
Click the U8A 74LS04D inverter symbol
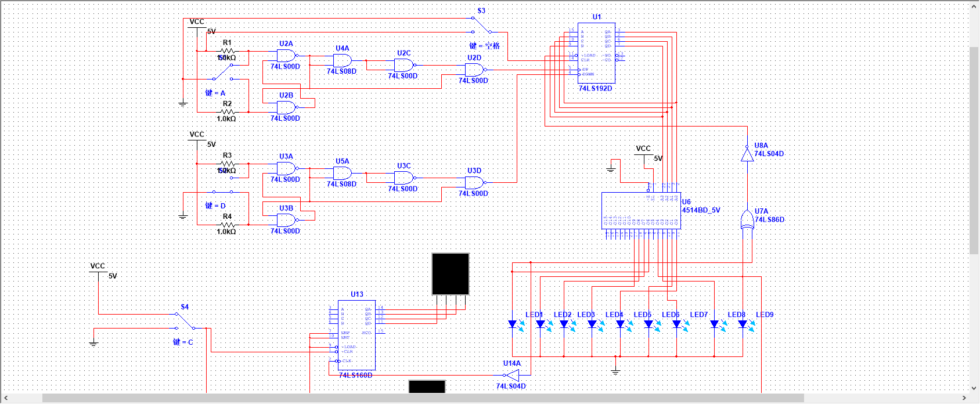[x=747, y=154]
